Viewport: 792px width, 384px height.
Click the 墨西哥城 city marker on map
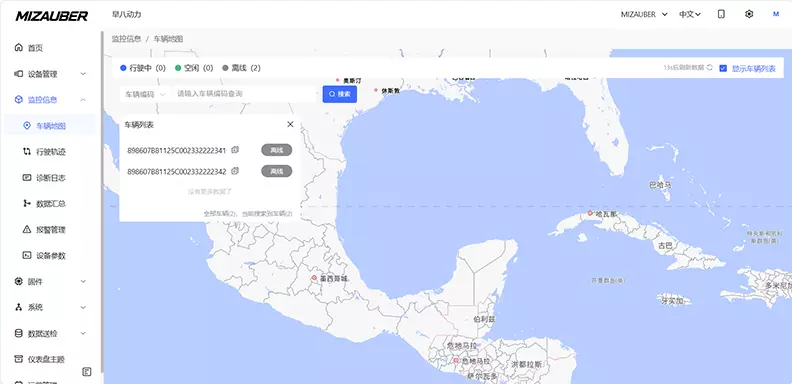314,278
